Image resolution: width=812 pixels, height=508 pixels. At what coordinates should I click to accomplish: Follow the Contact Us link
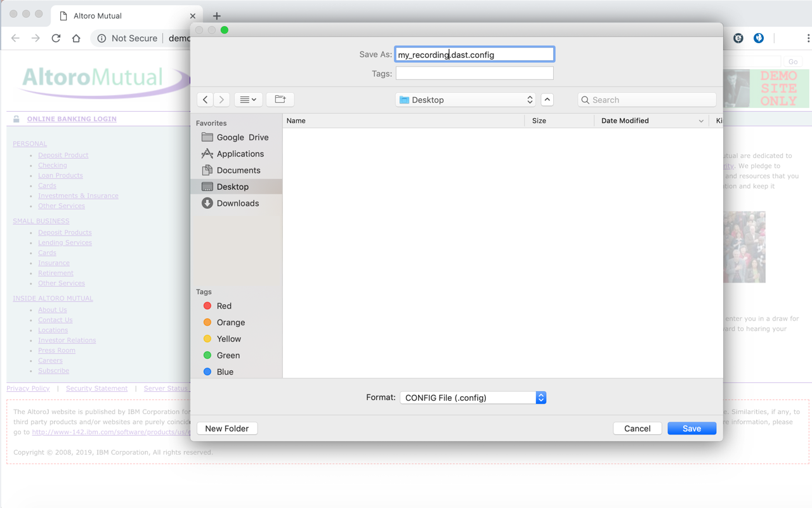[x=55, y=319]
